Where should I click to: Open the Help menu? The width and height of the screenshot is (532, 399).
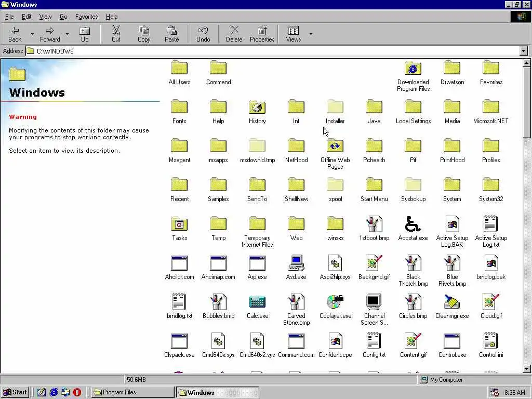112,17
